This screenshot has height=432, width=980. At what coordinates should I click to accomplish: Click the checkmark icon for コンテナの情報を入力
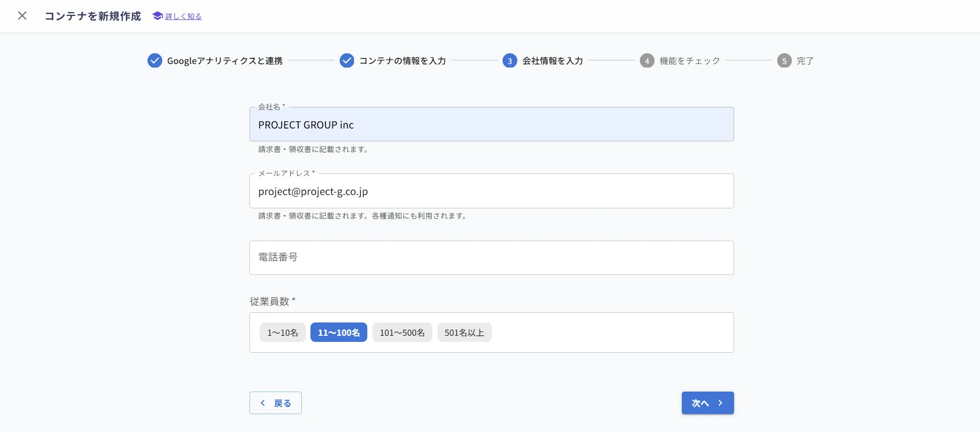pyautogui.click(x=347, y=60)
